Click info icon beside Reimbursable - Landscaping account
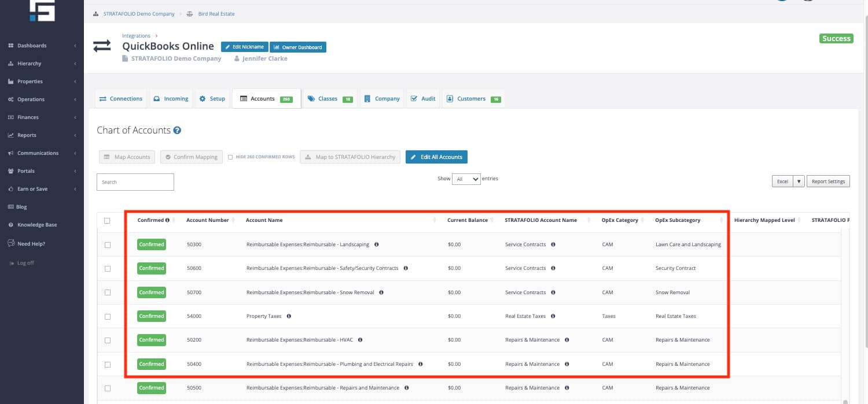 377,244
